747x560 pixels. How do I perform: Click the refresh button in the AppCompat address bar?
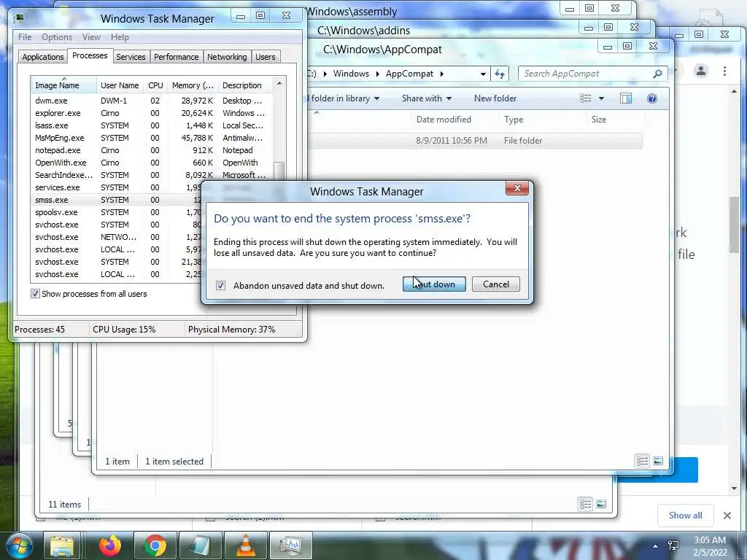(x=499, y=74)
